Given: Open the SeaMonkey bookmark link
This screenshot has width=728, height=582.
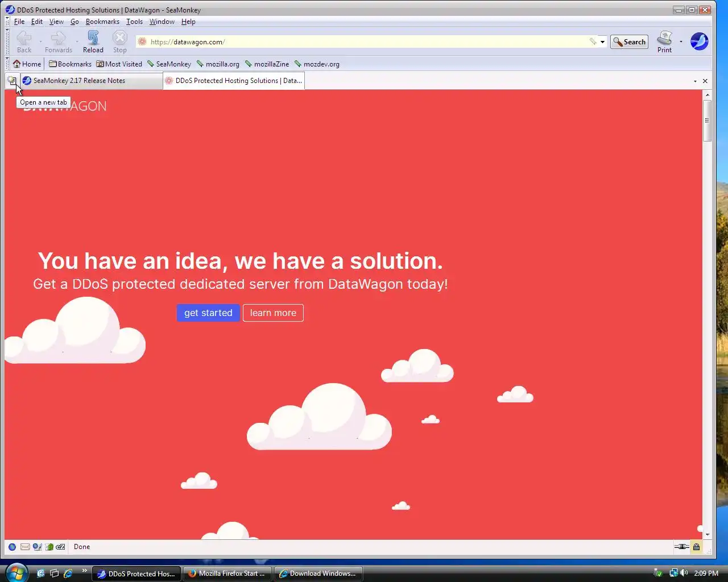Looking at the screenshot, I should 169,64.
